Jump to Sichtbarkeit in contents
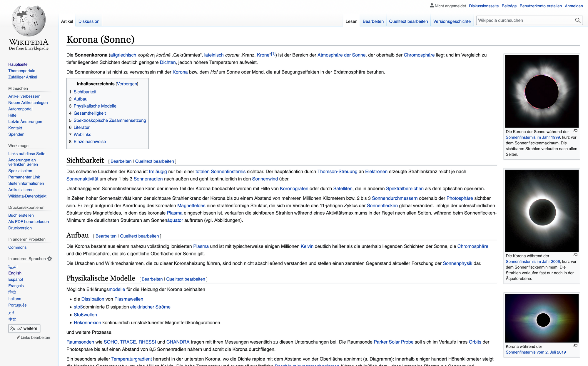Screen dimensions: 588x366 (x=85, y=92)
